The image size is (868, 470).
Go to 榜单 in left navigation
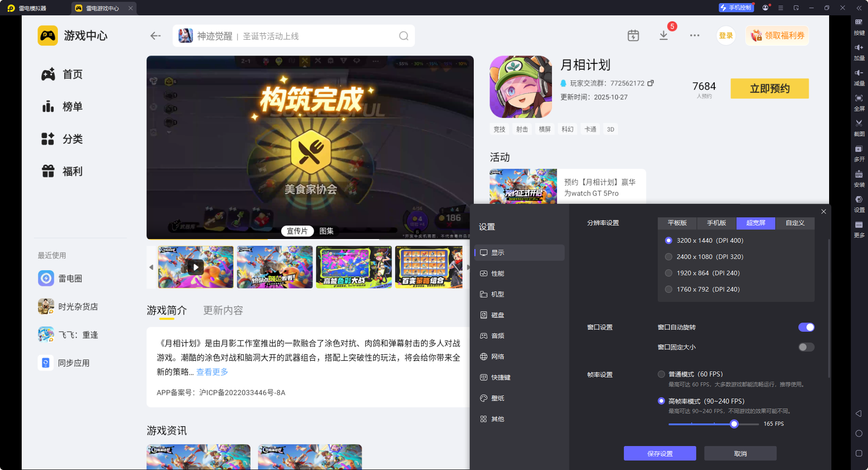[62, 107]
